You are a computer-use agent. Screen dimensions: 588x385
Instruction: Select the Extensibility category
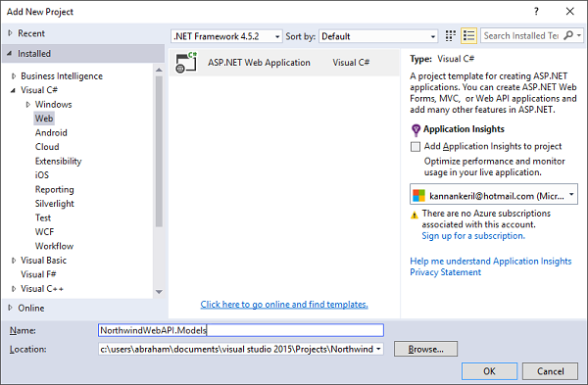(x=58, y=162)
